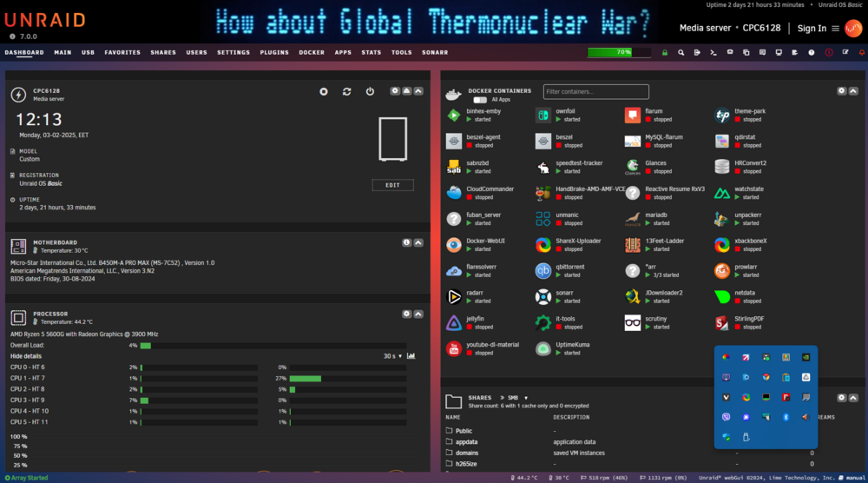The height and width of the screenshot is (483, 868).
Task: Open the orange notifications bell
Action: pyautogui.click(x=861, y=53)
